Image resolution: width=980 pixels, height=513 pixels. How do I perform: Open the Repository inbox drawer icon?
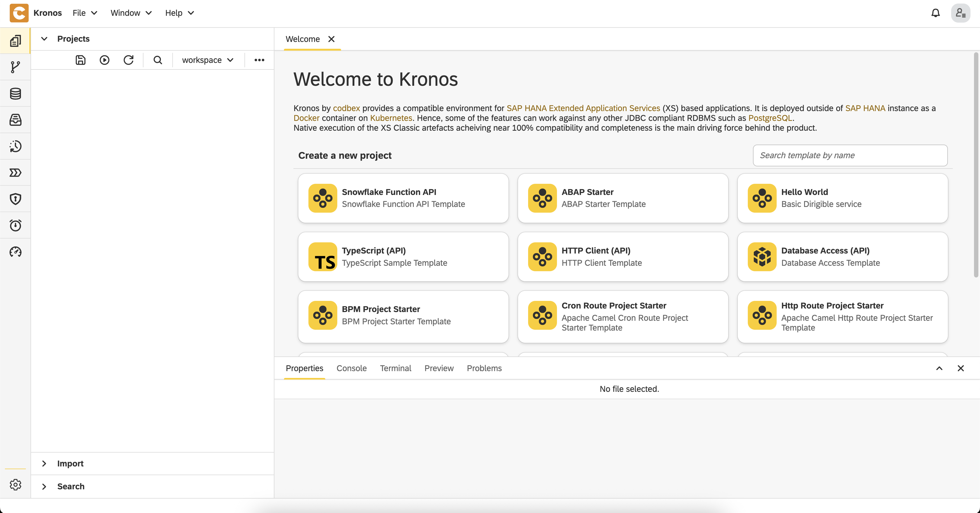click(x=15, y=120)
